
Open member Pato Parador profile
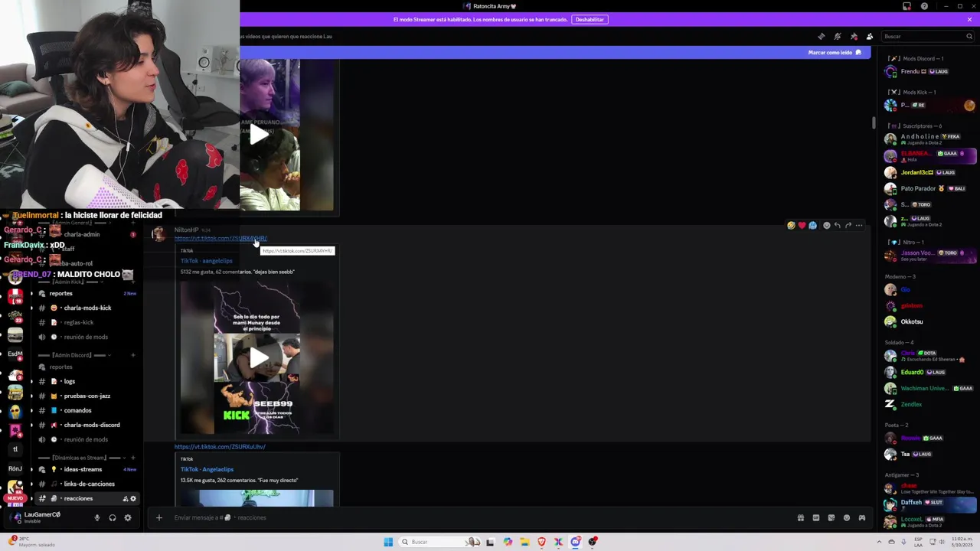(x=929, y=188)
